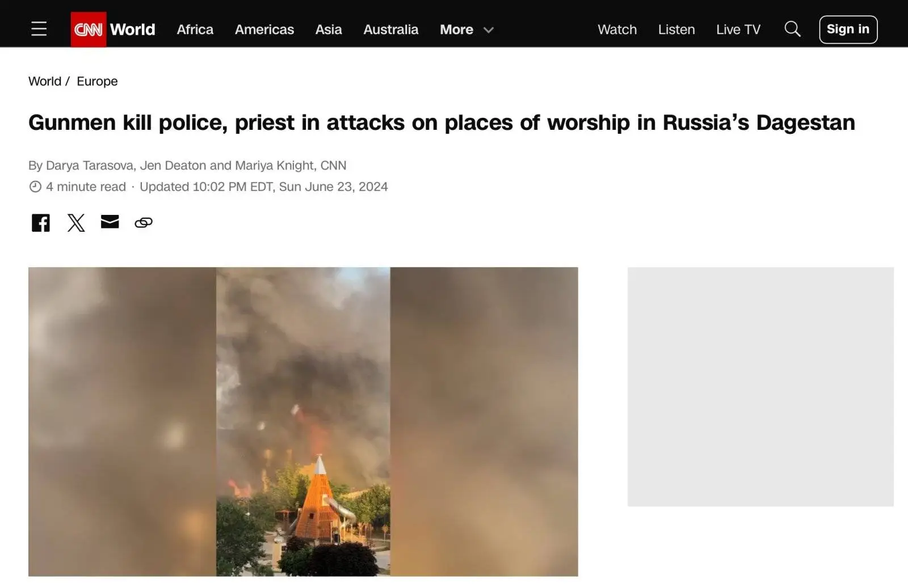Share article on X
Image resolution: width=908 pixels, height=588 pixels.
76,223
